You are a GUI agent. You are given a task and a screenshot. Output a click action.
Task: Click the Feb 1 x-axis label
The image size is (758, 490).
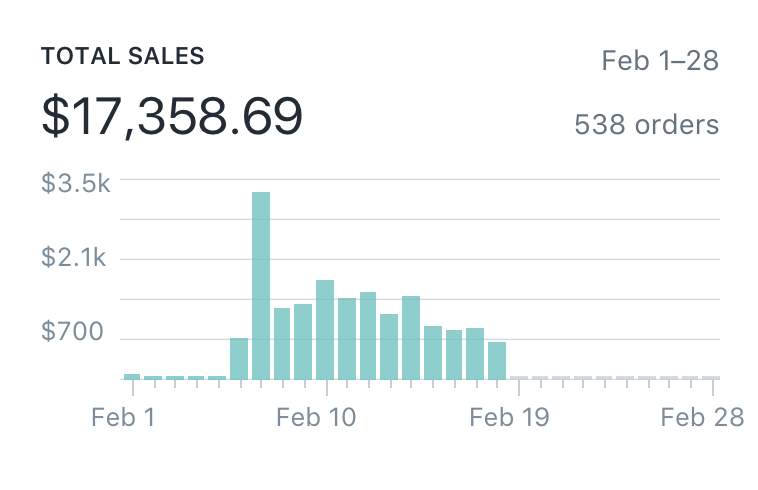pyautogui.click(x=123, y=417)
